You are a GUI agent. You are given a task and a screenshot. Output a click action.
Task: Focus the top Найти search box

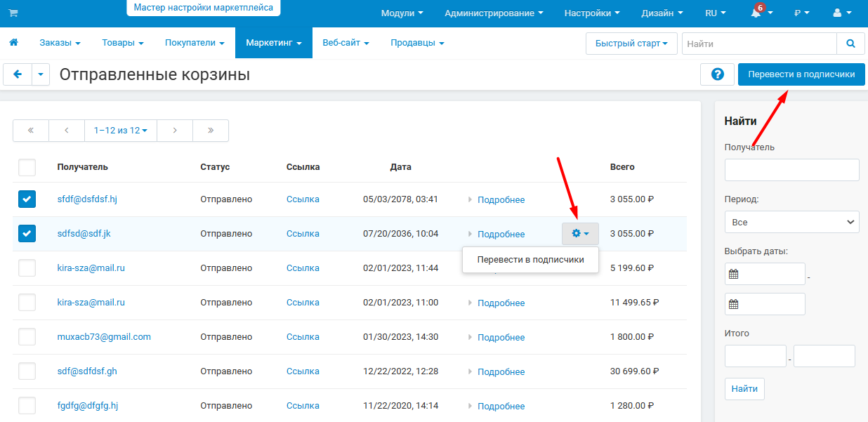click(759, 44)
